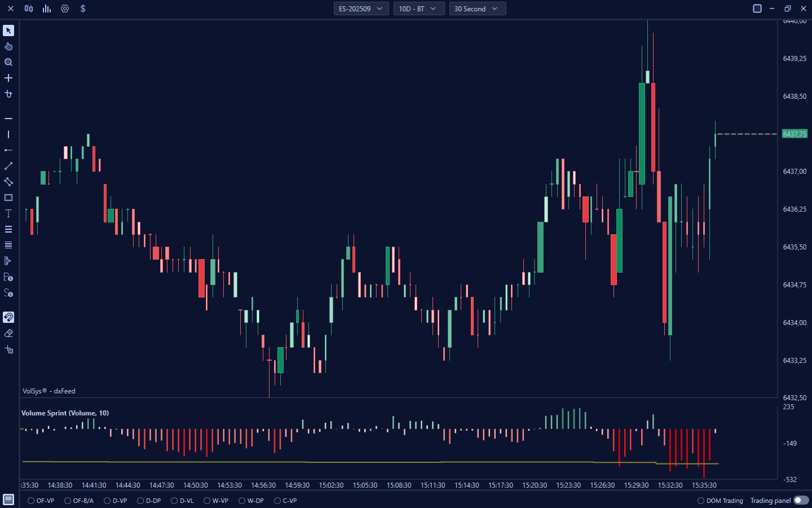The image size is (812, 508).
Task: Click the Volume Sprint indicator label
Action: [x=65, y=413]
